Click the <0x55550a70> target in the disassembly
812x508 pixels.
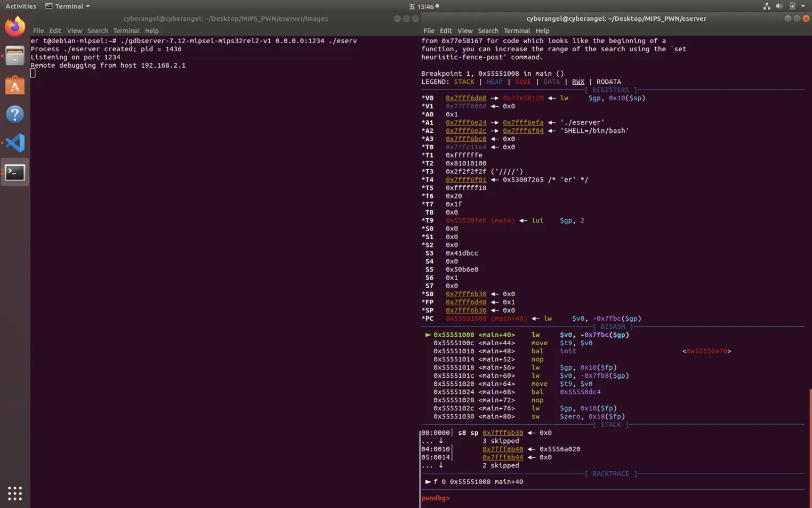[706, 351]
